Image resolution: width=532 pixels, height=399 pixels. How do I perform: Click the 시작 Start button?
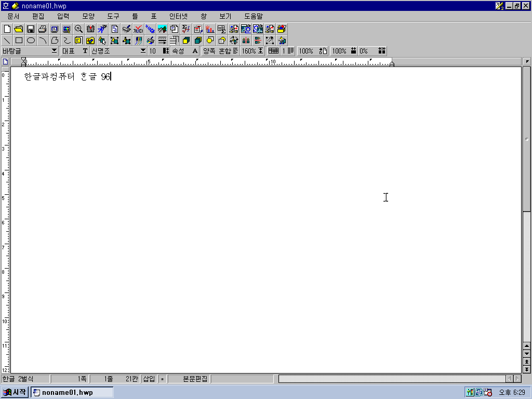tap(15, 392)
